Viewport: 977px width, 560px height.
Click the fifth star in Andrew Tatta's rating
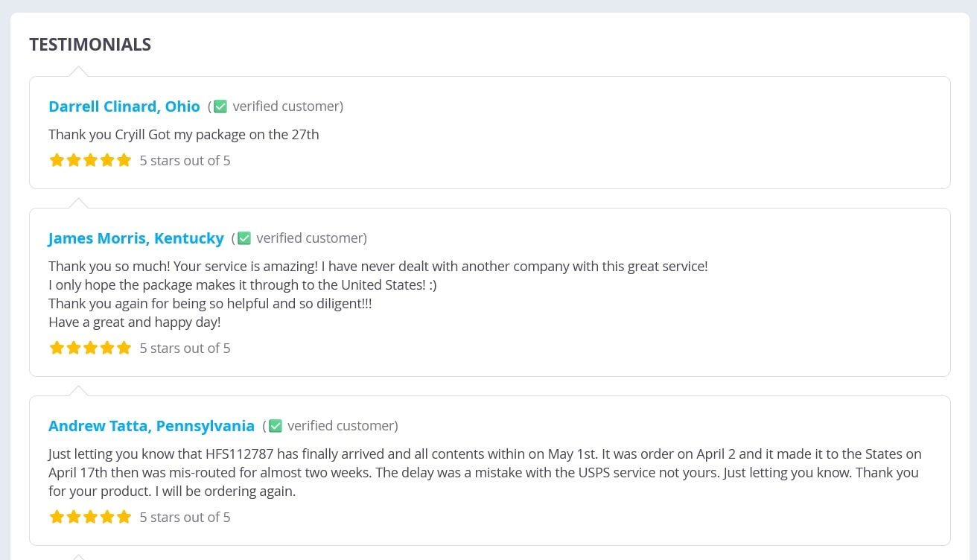(x=124, y=517)
